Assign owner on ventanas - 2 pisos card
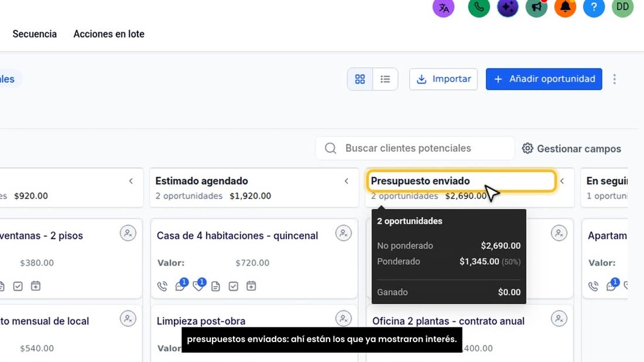This screenshot has height=362, width=644. (x=128, y=233)
